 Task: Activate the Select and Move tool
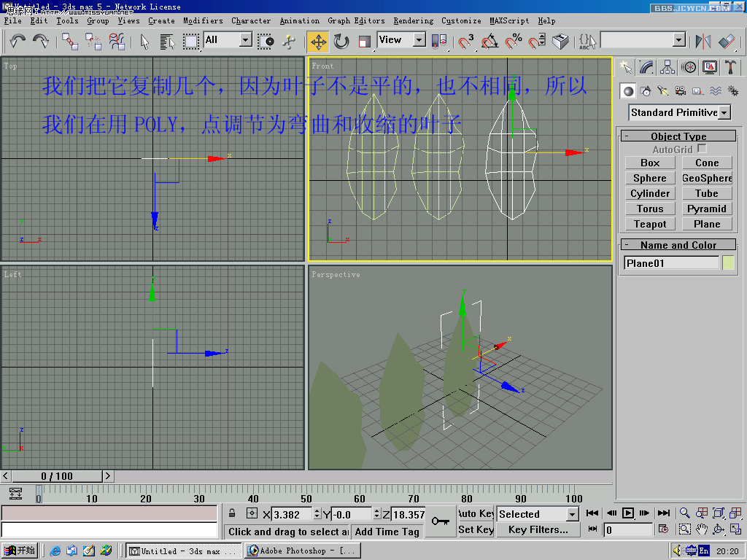(318, 42)
